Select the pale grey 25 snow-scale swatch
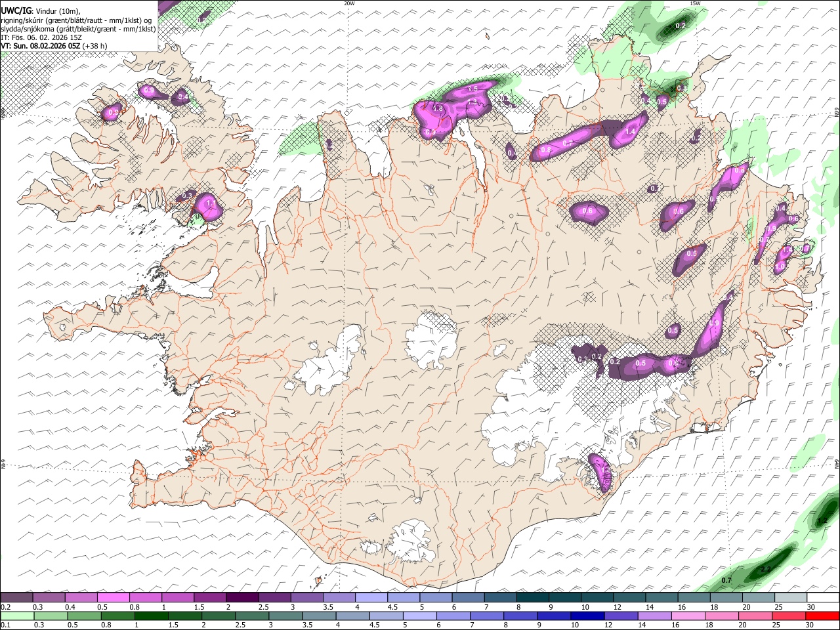The width and height of the screenshot is (840, 630). pos(791,597)
